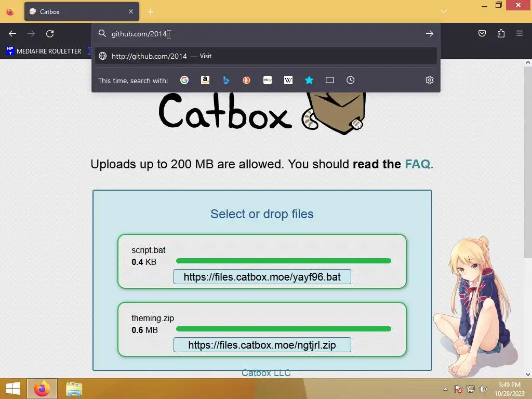This screenshot has height=399, width=532.
Task: Open File Explorer from taskbar
Action: click(74, 389)
